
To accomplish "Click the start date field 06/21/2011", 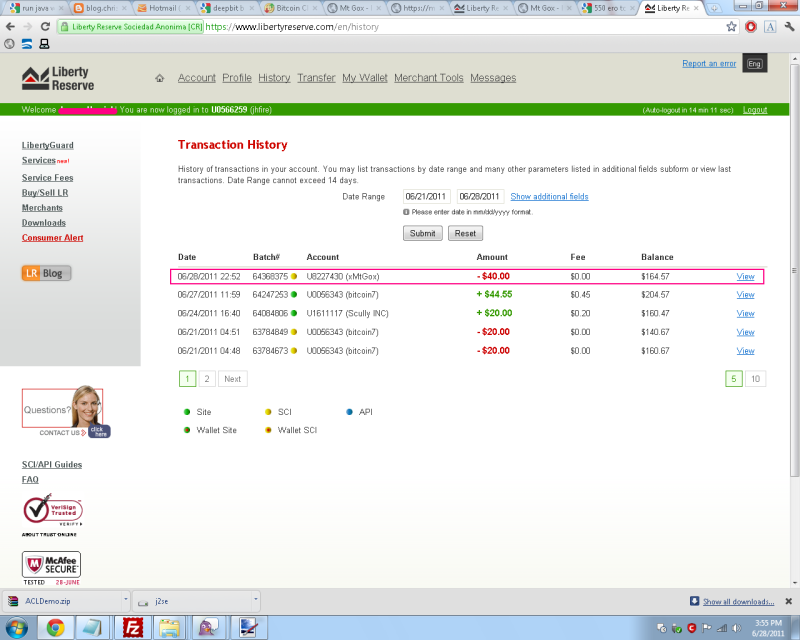I will coord(426,197).
